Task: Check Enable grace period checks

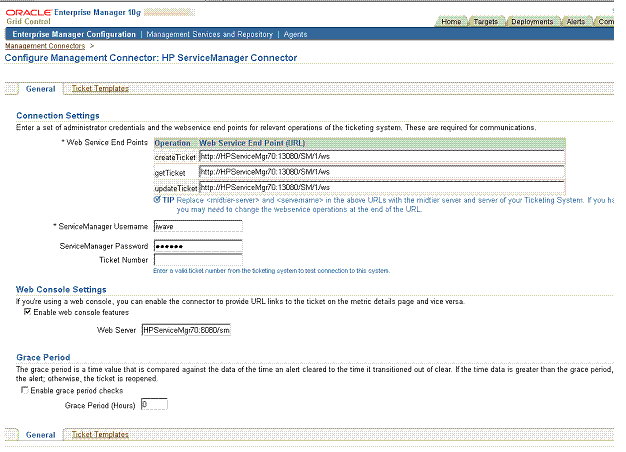Action: point(25,390)
